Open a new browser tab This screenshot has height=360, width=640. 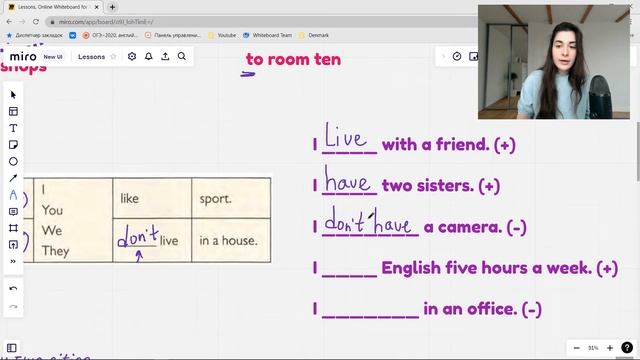coord(112,7)
